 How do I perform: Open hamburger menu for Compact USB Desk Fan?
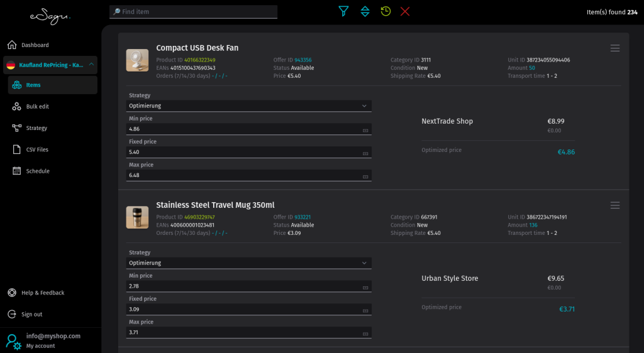tap(615, 48)
